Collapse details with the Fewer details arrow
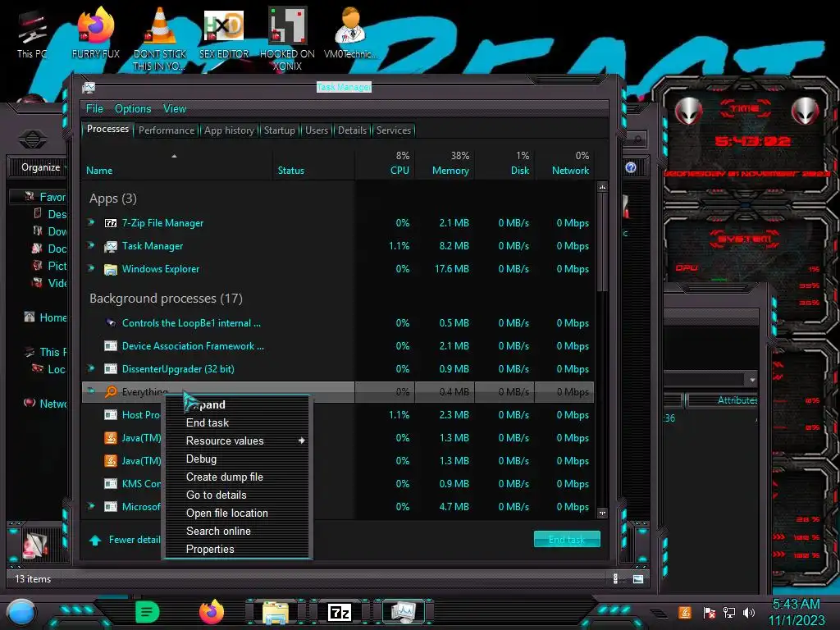This screenshot has height=630, width=840. click(x=95, y=540)
